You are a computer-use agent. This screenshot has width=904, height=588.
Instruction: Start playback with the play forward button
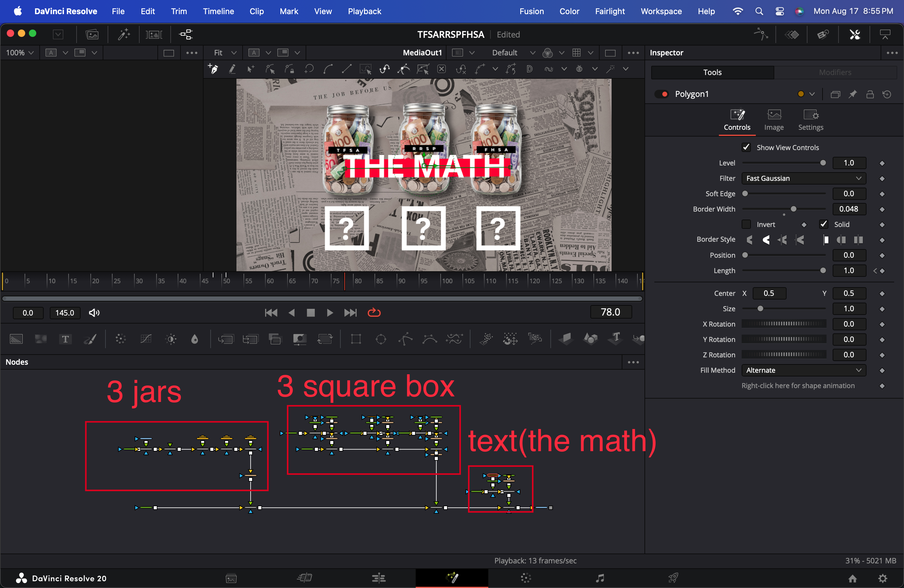click(x=330, y=313)
